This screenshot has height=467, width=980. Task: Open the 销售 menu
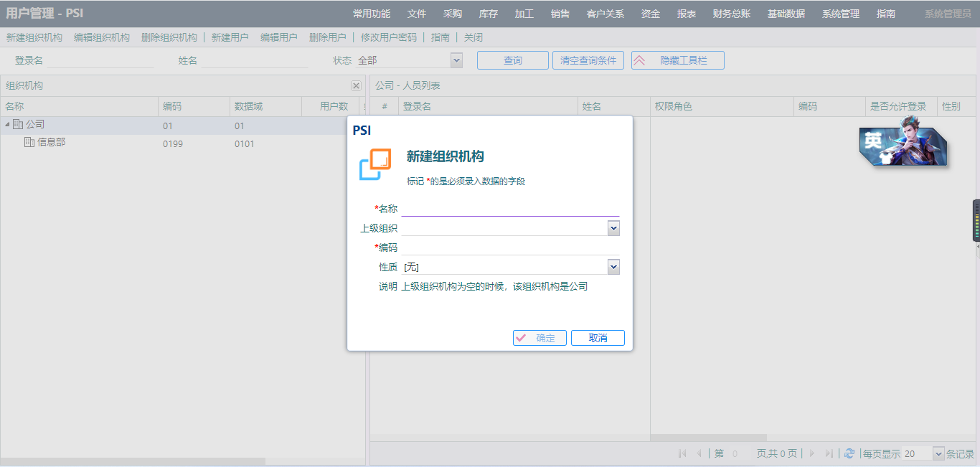pyautogui.click(x=560, y=14)
